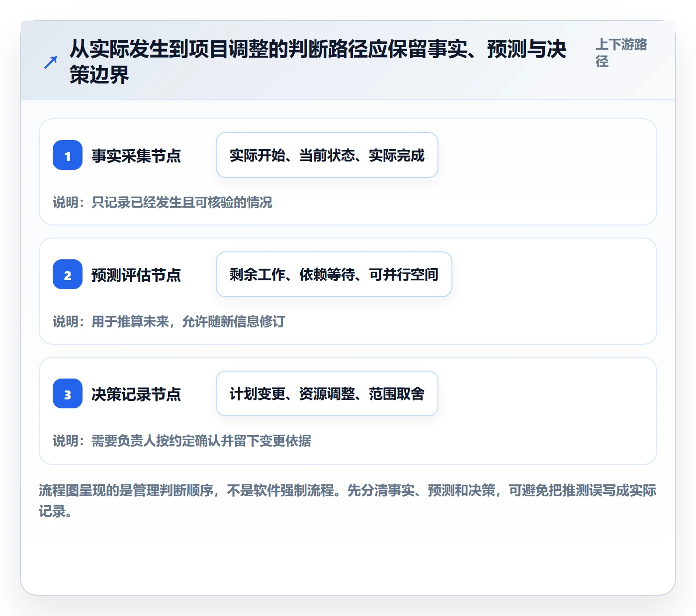
Task: Click the 实际开始、当前状态、实际完成 box
Action: pos(327,155)
